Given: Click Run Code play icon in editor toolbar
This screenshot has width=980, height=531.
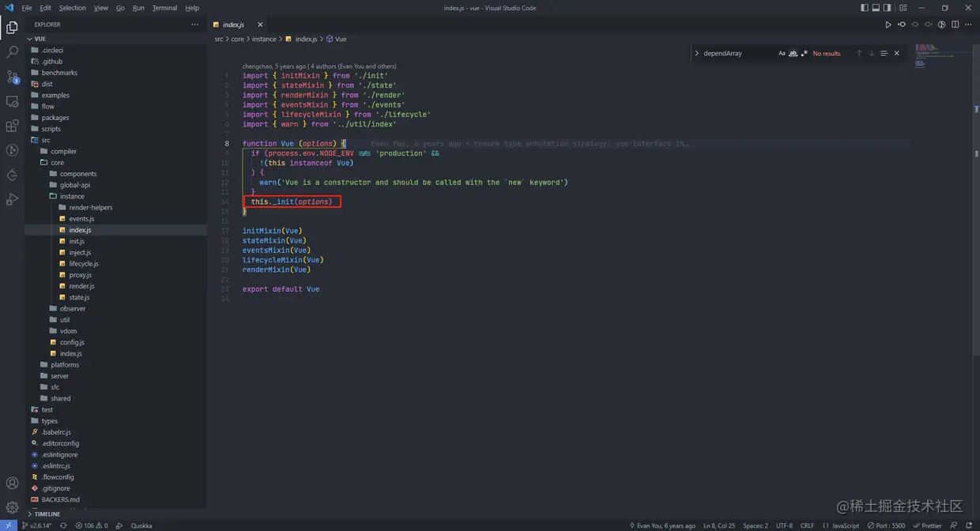Looking at the screenshot, I should point(888,24).
